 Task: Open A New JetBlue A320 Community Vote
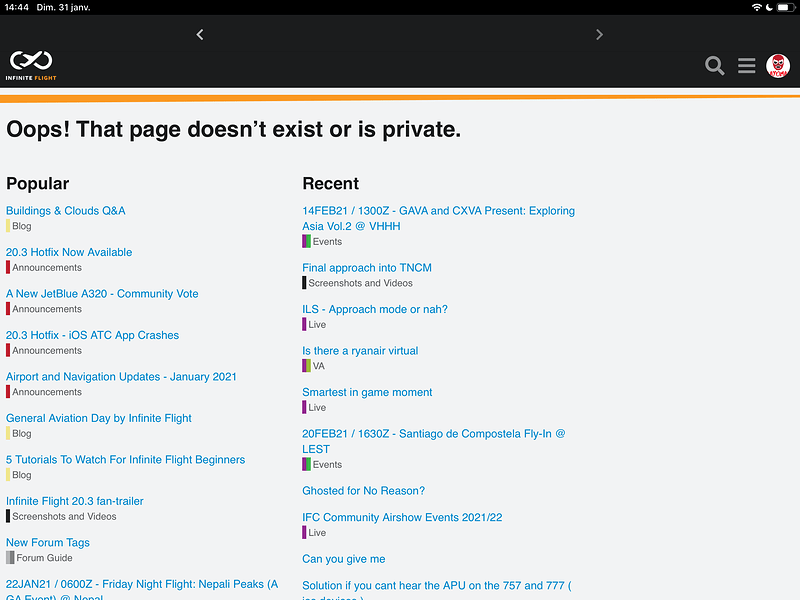[102, 293]
